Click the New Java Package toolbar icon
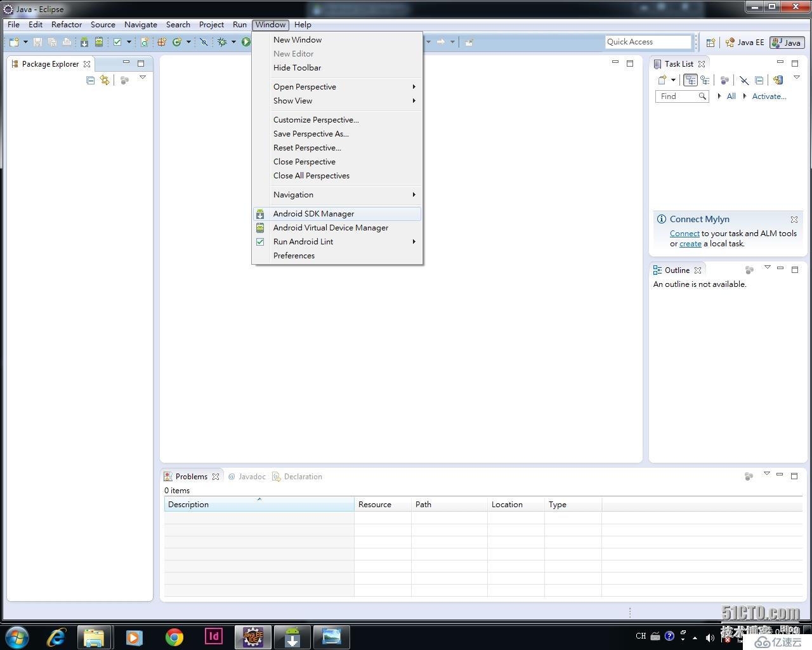 162,42
